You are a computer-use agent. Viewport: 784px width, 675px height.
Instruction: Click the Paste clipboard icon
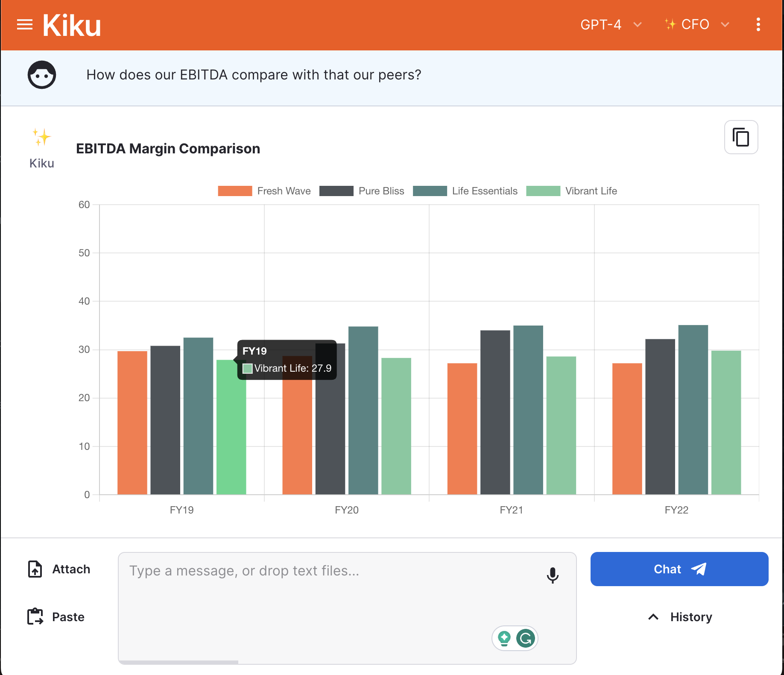(36, 616)
